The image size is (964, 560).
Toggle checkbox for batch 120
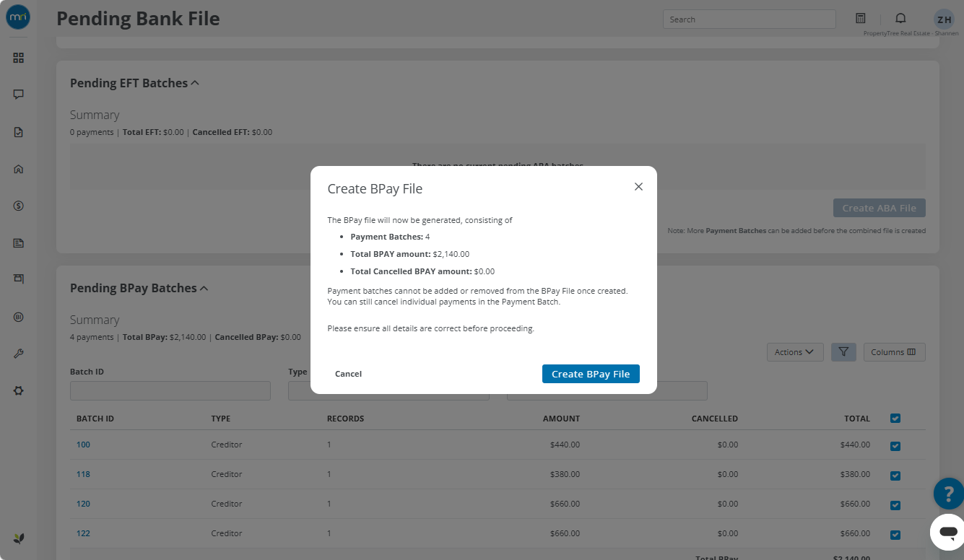pos(895,505)
